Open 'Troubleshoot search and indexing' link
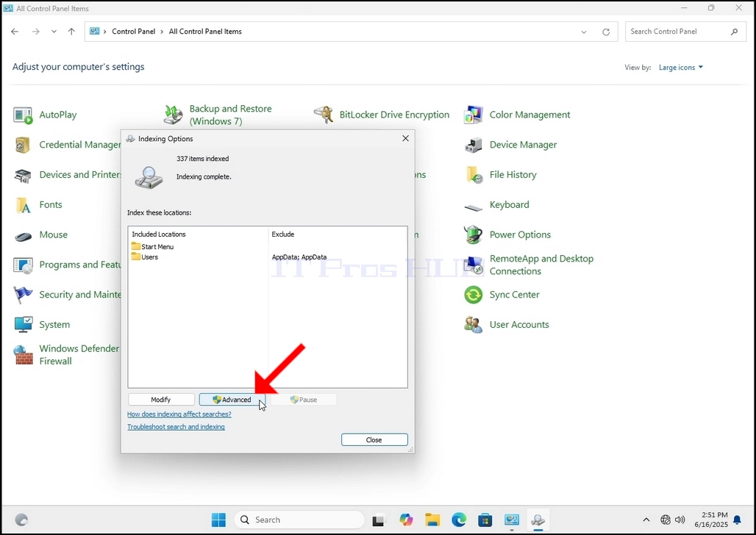756x535 pixels. click(x=176, y=427)
